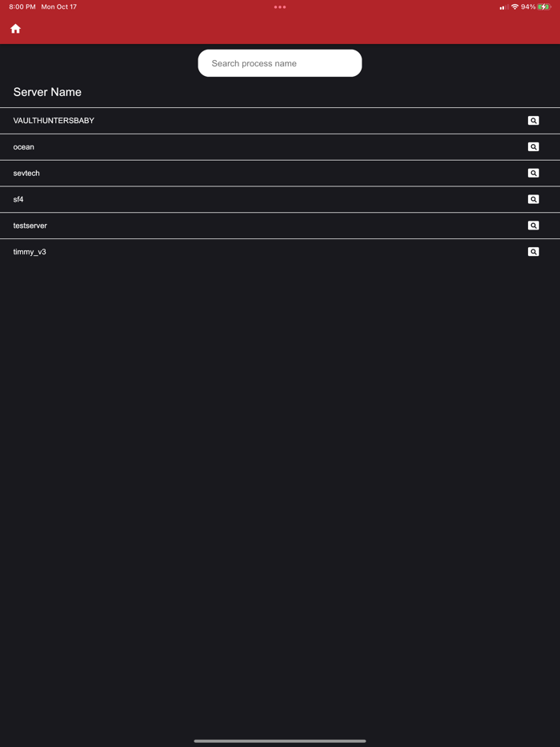Click the Search process name field
The height and width of the screenshot is (747, 560).
pos(279,62)
